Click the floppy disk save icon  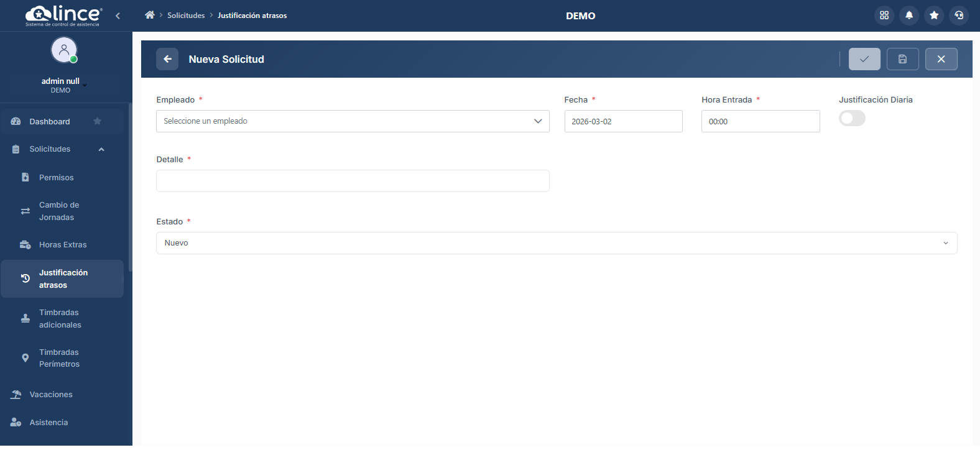902,59
